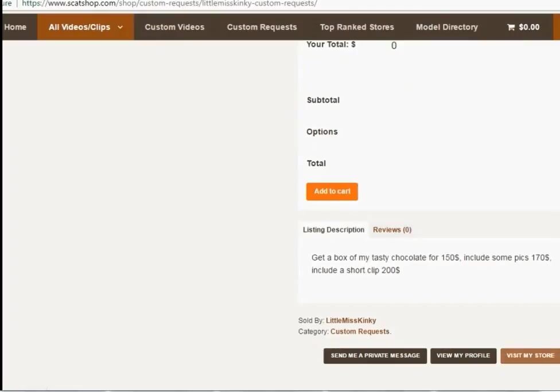The image size is (560, 392).
Task: Click the Visit My Store button
Action: coord(530,355)
